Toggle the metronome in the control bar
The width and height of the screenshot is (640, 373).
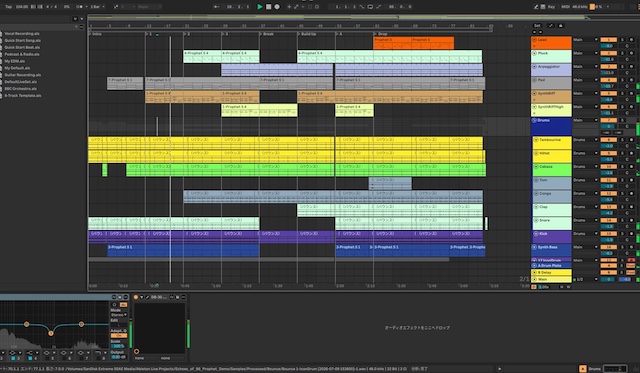[x=80, y=7]
